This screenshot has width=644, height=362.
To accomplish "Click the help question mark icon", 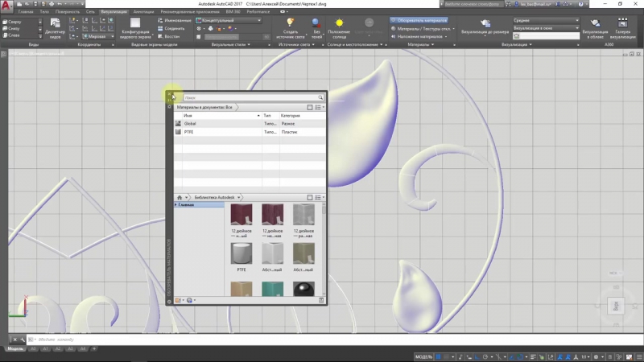I will point(580,4).
